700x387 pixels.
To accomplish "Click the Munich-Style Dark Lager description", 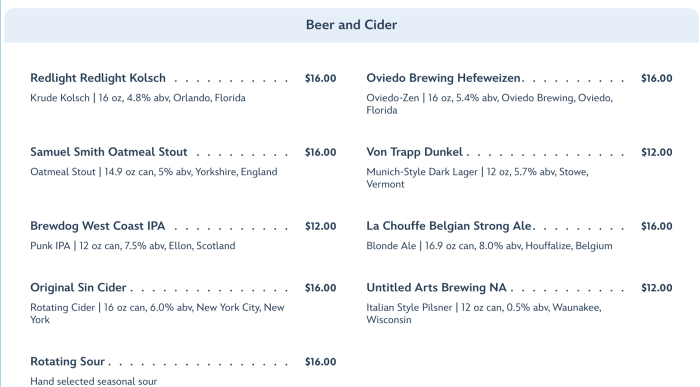I will pos(477,178).
